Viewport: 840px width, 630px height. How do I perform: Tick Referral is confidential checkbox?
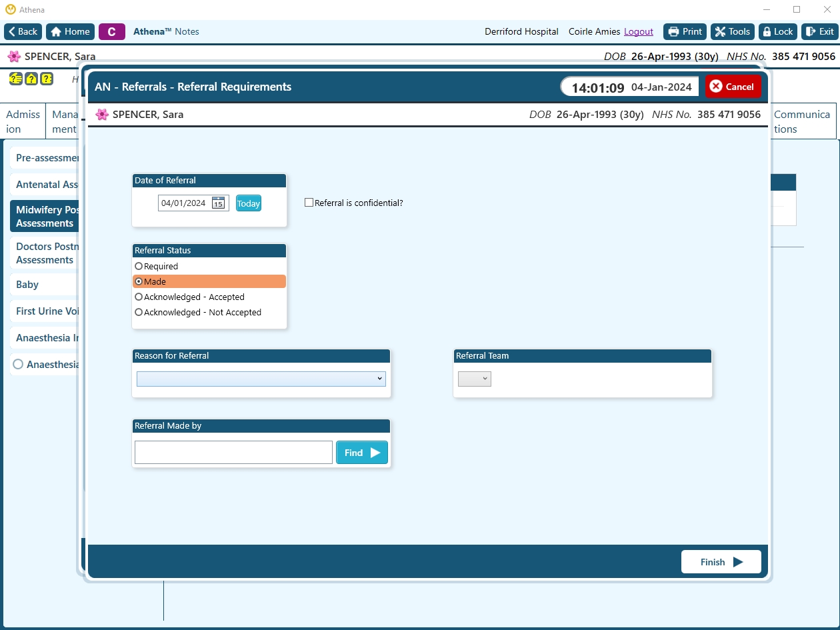point(309,203)
